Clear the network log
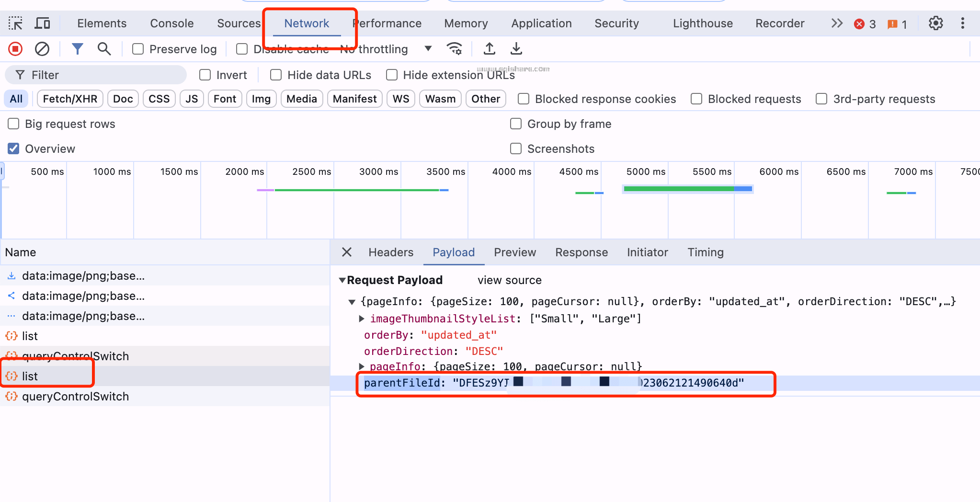This screenshot has height=502, width=980. coord(42,49)
